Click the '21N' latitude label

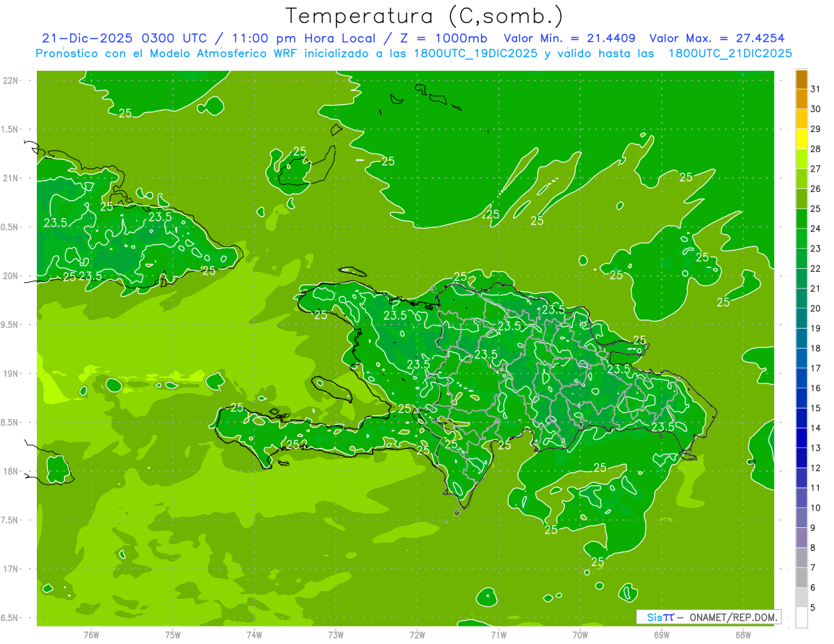pyautogui.click(x=10, y=178)
